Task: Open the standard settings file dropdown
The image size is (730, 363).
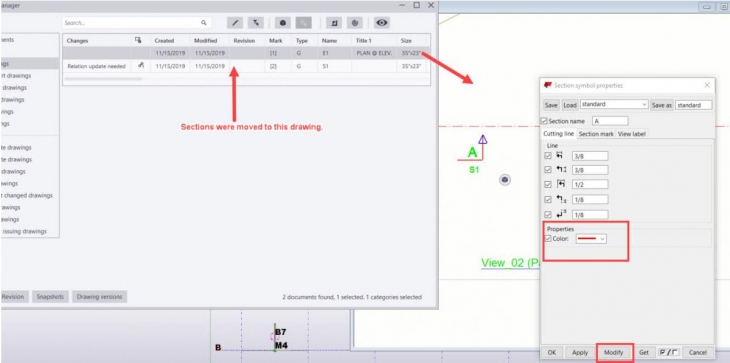Action: (x=614, y=105)
